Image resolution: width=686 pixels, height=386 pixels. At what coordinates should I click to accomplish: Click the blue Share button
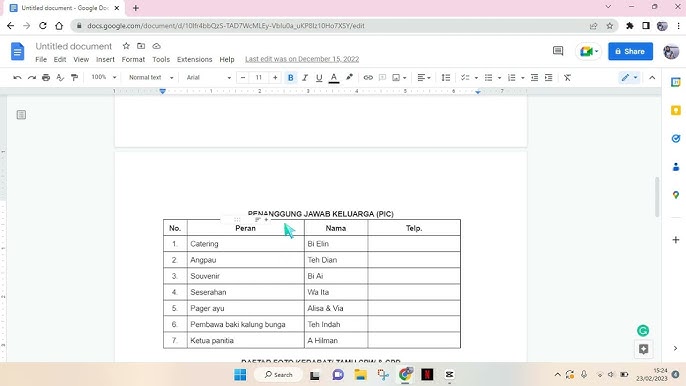(x=630, y=51)
